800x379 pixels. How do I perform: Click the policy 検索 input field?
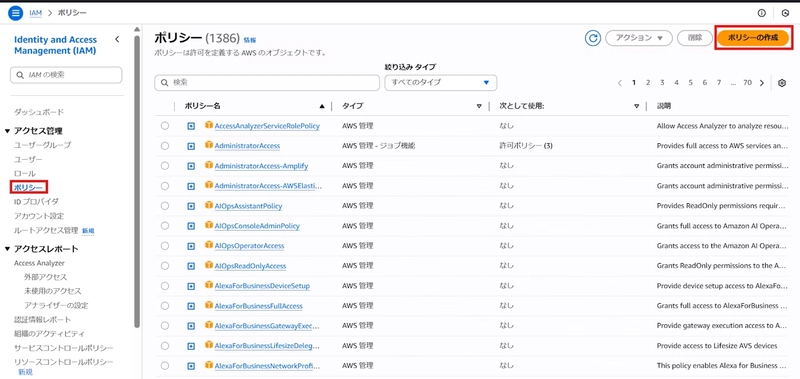tap(267, 83)
